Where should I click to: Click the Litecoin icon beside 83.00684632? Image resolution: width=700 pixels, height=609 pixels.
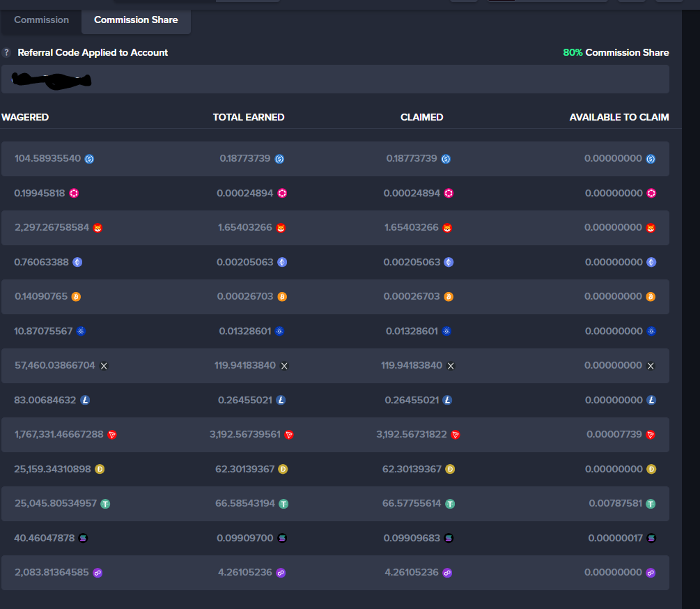click(x=85, y=400)
